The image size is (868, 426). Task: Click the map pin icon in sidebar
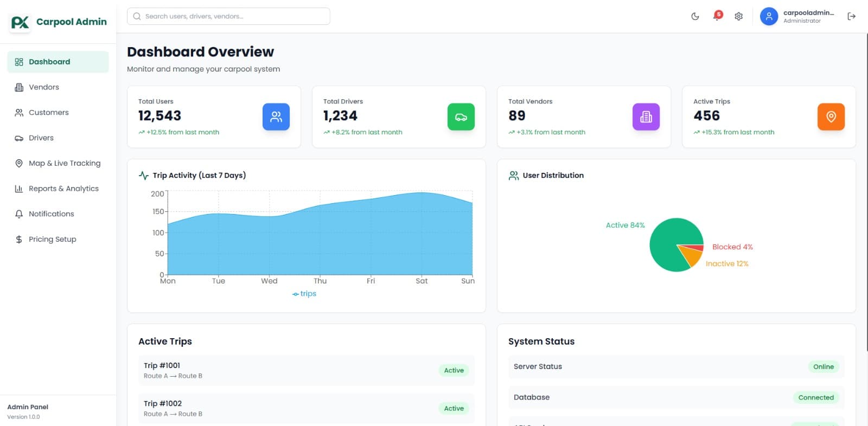coord(19,163)
